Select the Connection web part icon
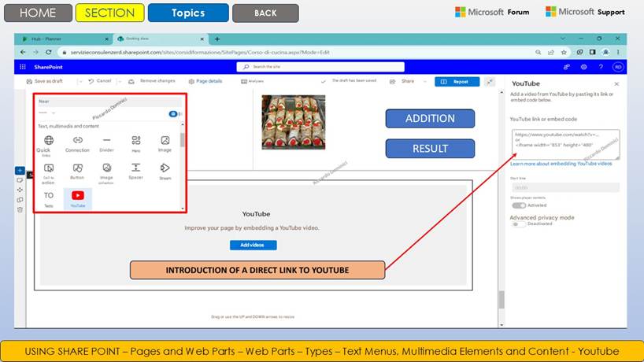 point(78,140)
